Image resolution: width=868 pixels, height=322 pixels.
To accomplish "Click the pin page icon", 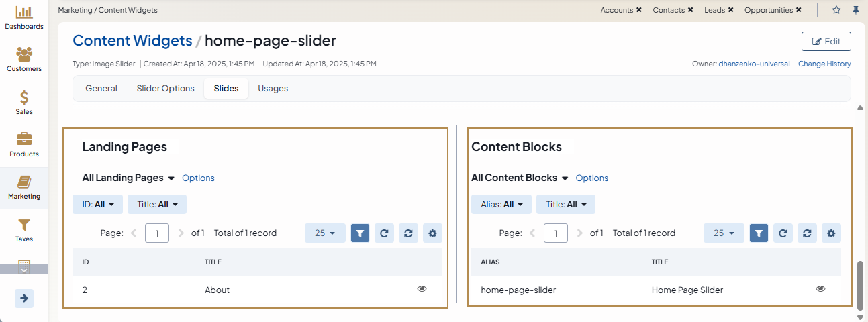I will click(x=855, y=10).
